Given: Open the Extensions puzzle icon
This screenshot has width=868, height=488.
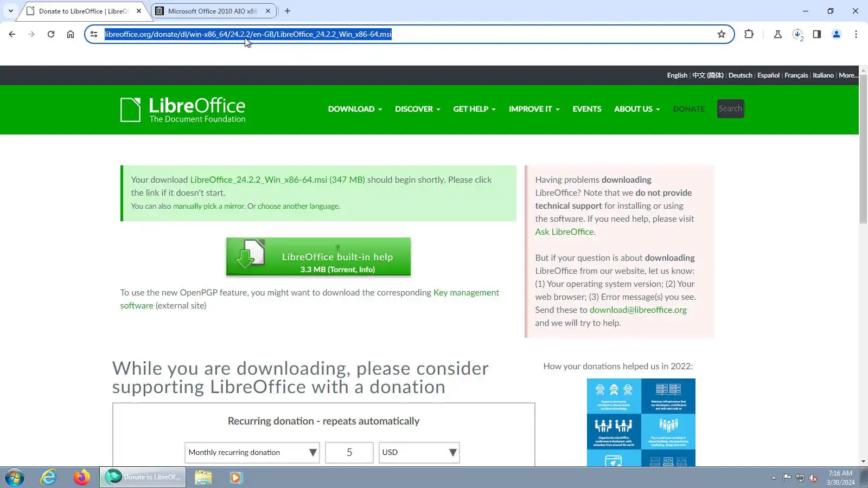Looking at the screenshot, I should (749, 34).
